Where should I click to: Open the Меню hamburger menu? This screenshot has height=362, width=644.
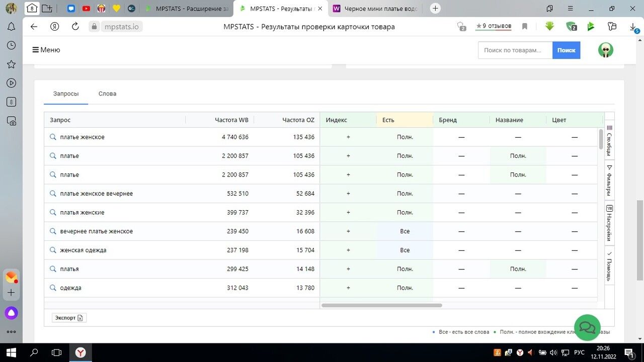click(46, 50)
